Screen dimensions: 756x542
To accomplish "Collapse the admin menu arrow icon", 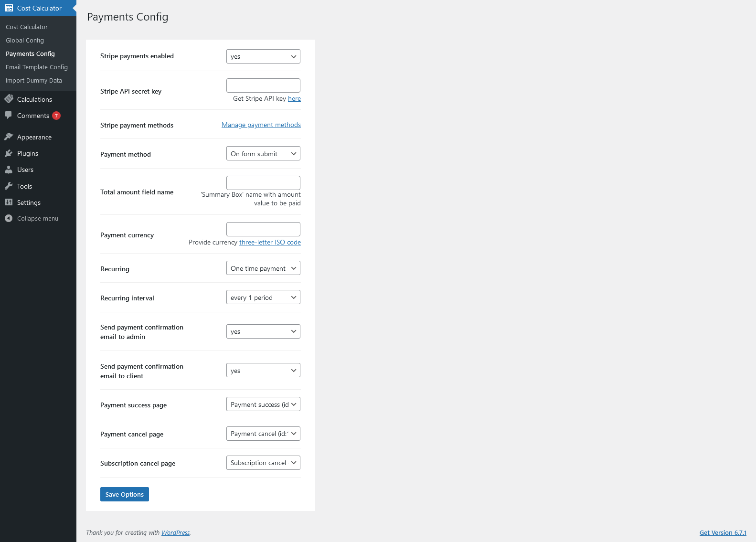I will (9, 218).
